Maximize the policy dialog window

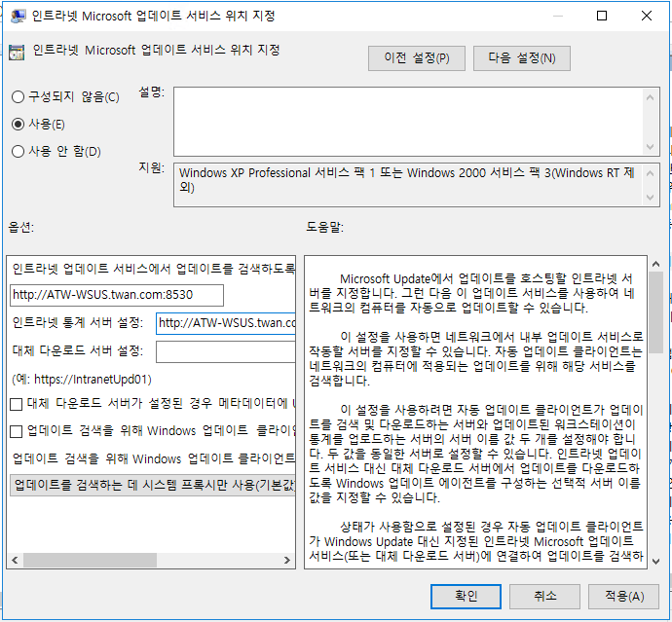click(602, 16)
